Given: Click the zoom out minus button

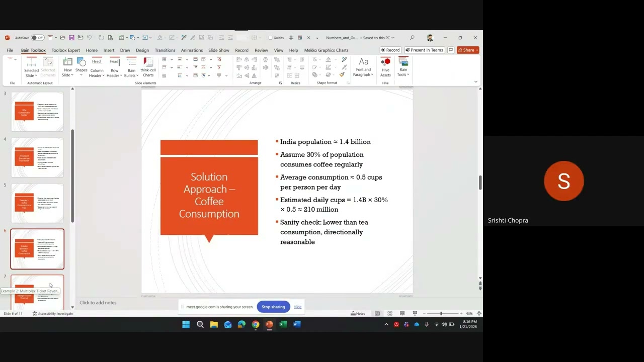Looking at the screenshot, I should coord(424,314).
